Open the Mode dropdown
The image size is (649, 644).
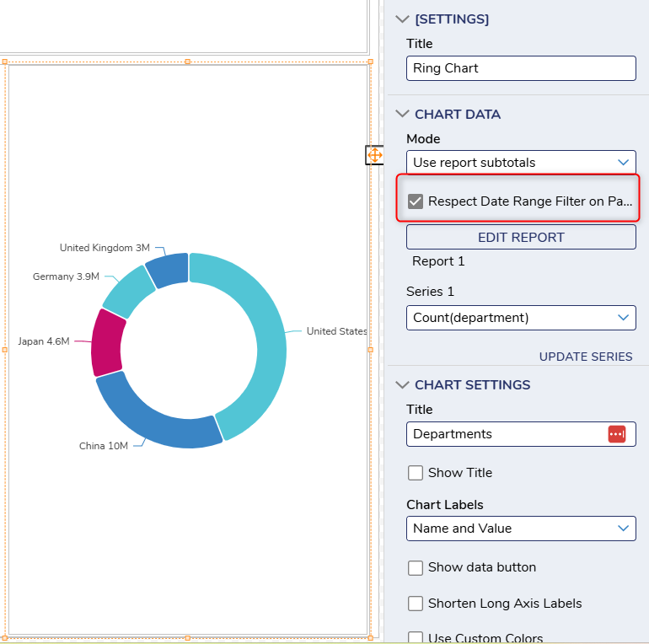tap(521, 162)
